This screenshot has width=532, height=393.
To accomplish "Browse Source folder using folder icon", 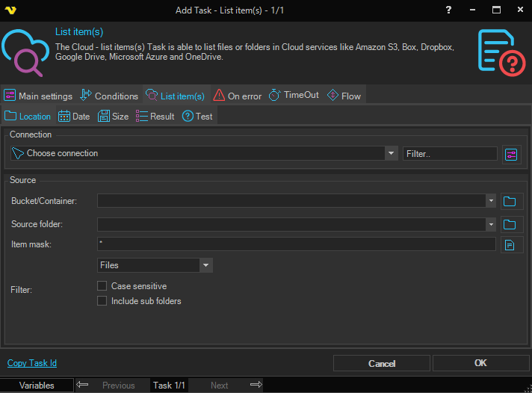I will click(x=510, y=225).
